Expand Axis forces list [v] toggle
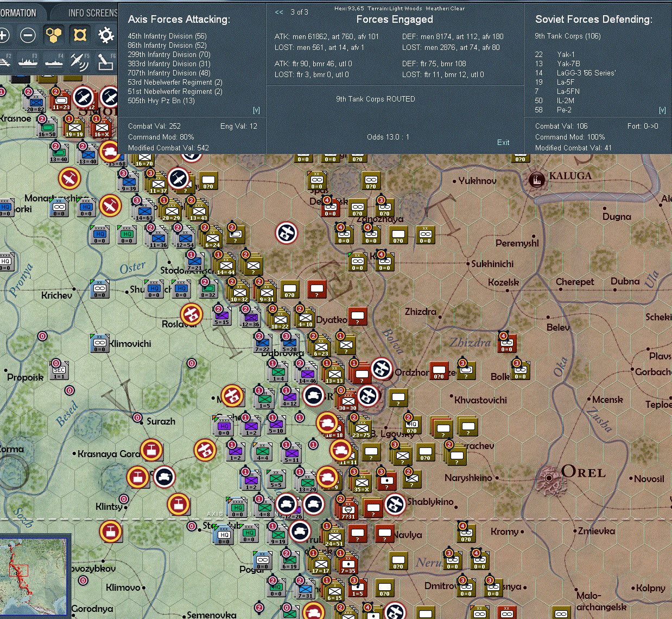Screen dimensions: 672x619 click(256, 110)
